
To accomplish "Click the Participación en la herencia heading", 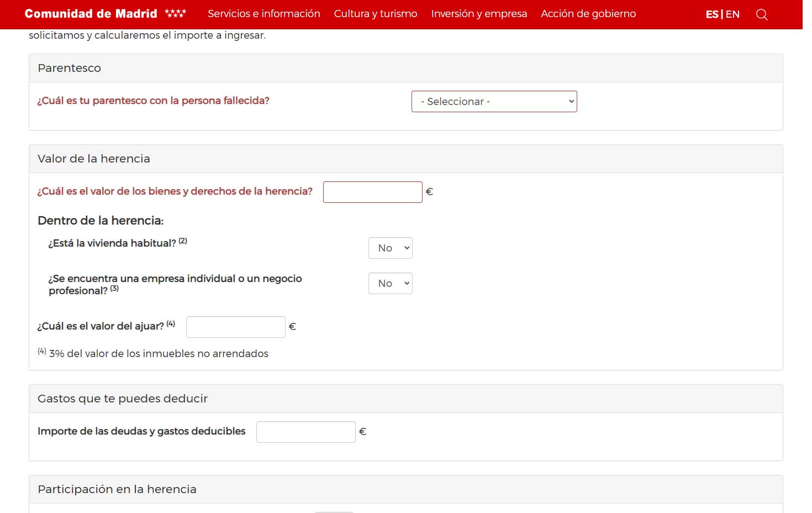I will pos(117,489).
